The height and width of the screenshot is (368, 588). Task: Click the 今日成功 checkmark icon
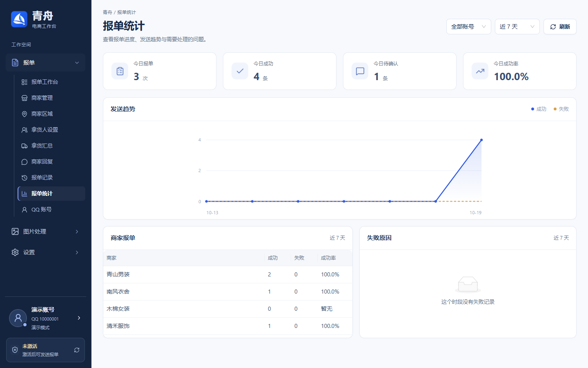(240, 71)
